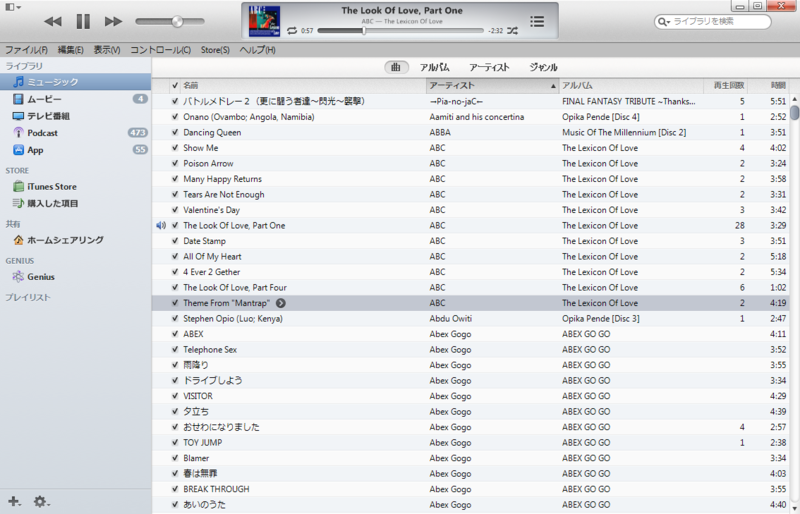Sort by 時間 column header
The width and height of the screenshot is (800, 514).
(768, 85)
